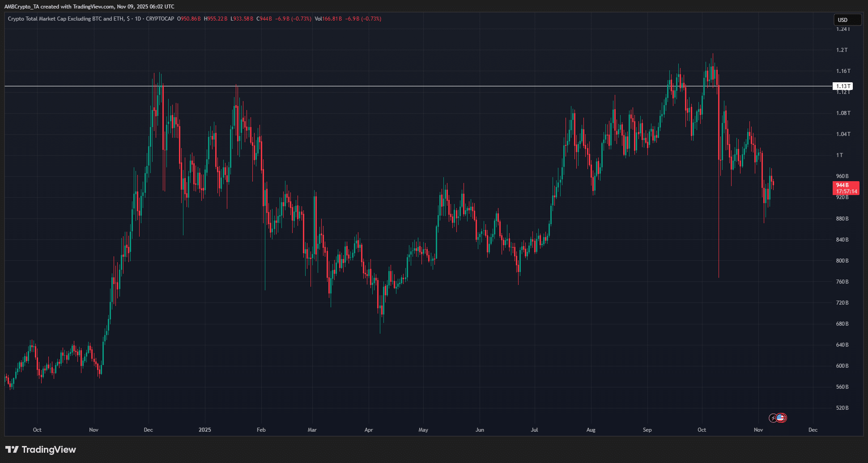Click the white horizontal resistance line
The width and height of the screenshot is (868, 463).
click(x=403, y=86)
